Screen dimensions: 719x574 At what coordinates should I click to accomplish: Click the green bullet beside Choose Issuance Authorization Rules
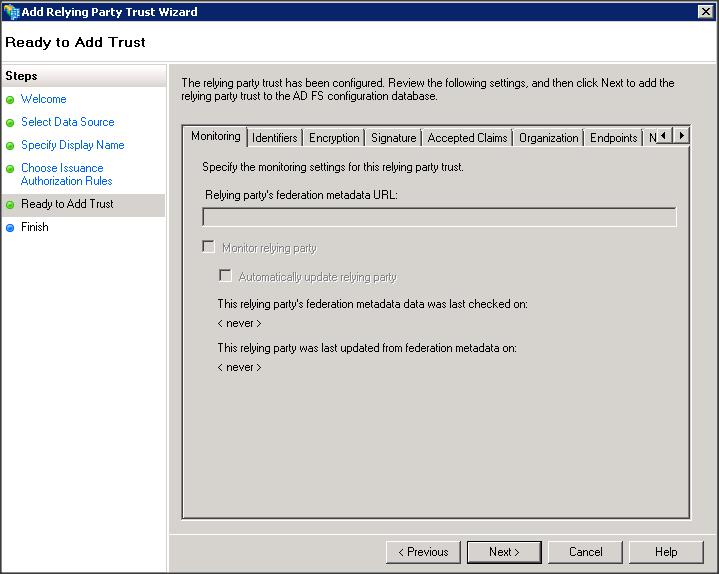10,169
